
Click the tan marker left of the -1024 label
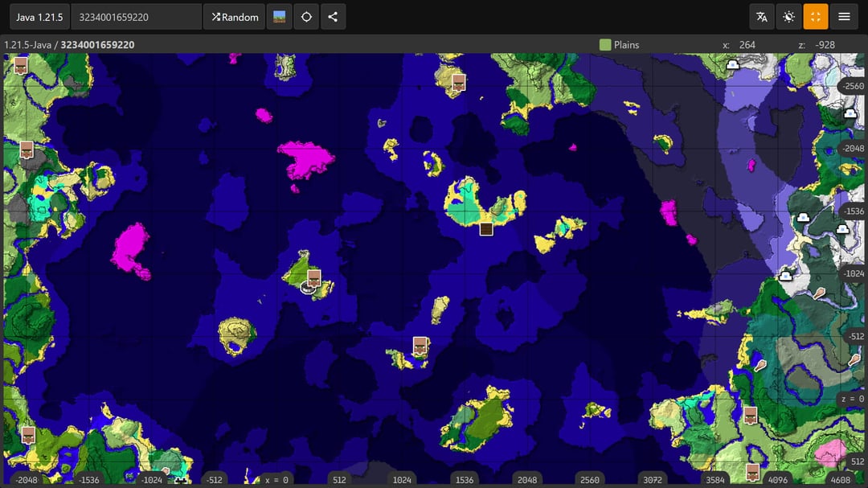pyautogui.click(x=819, y=293)
